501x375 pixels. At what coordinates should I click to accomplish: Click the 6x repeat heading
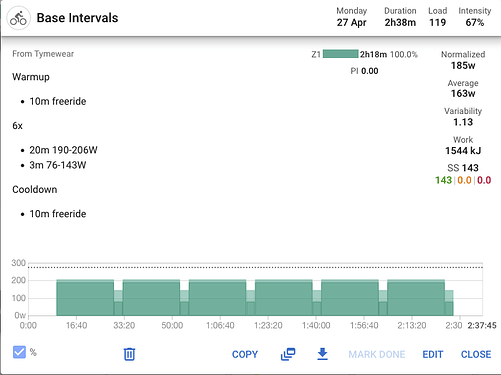(17, 126)
